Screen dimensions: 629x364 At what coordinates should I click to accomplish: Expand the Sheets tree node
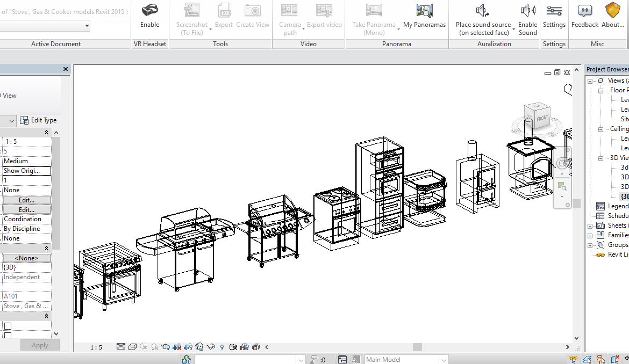tap(590, 226)
